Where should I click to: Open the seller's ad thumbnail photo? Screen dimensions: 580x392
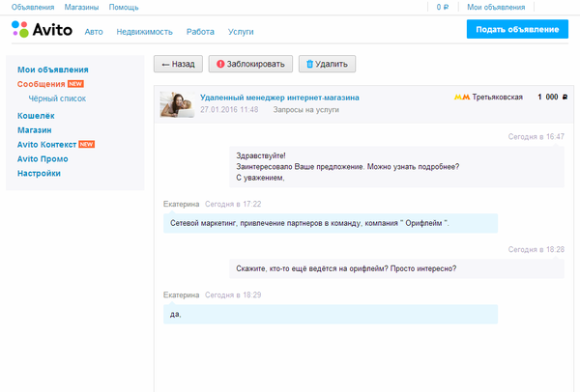coord(178,103)
